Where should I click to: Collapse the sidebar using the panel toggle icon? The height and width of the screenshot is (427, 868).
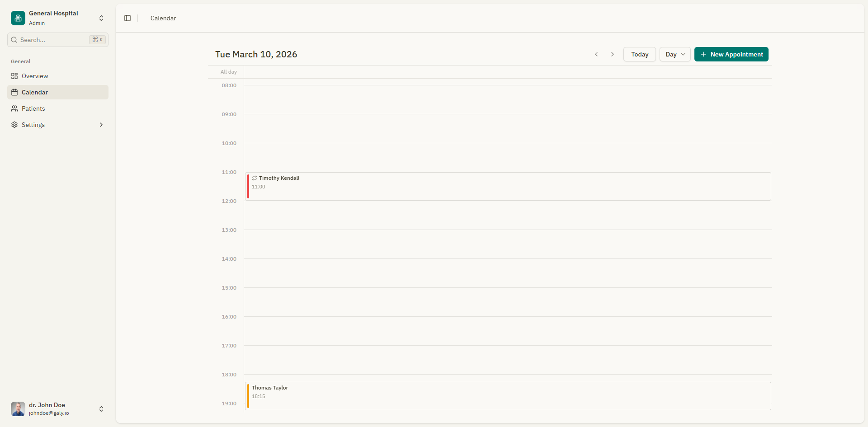coord(127,18)
